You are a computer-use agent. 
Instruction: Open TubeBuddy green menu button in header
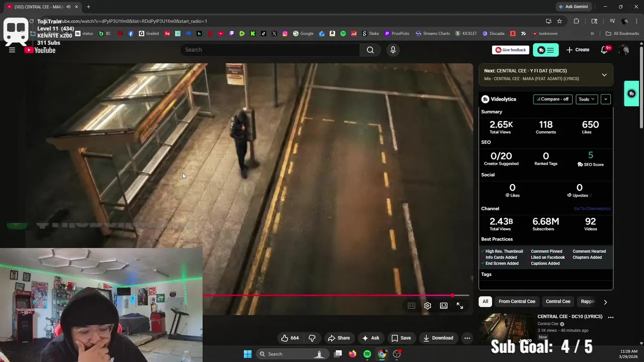[x=545, y=50]
